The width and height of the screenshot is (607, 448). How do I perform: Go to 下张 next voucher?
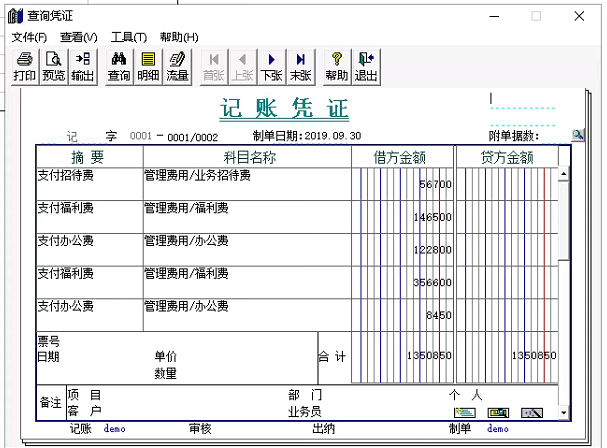coord(272,67)
